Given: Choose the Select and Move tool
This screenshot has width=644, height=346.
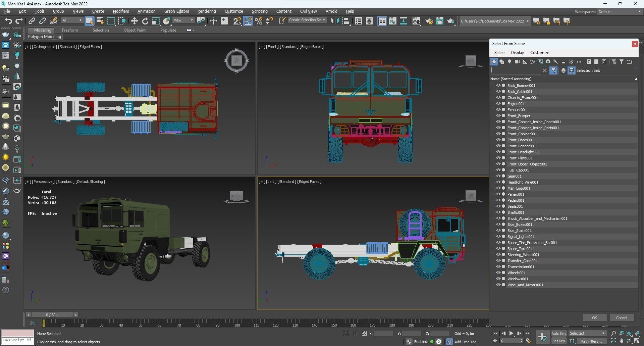Looking at the screenshot, I should pos(134,21).
